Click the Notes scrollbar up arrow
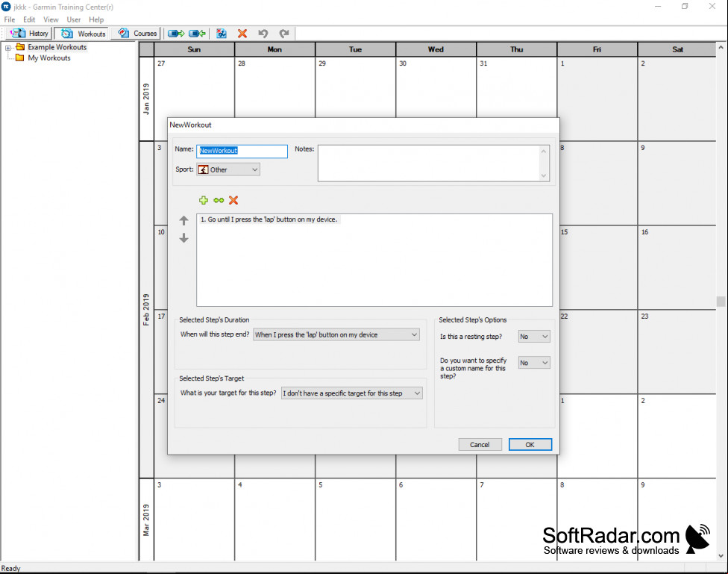The height and width of the screenshot is (574, 728). (x=544, y=151)
